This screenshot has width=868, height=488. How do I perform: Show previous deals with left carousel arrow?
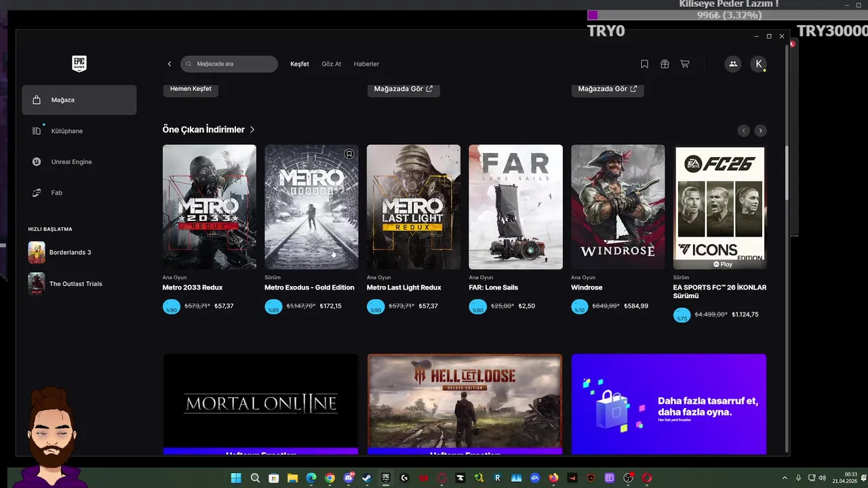click(x=744, y=130)
